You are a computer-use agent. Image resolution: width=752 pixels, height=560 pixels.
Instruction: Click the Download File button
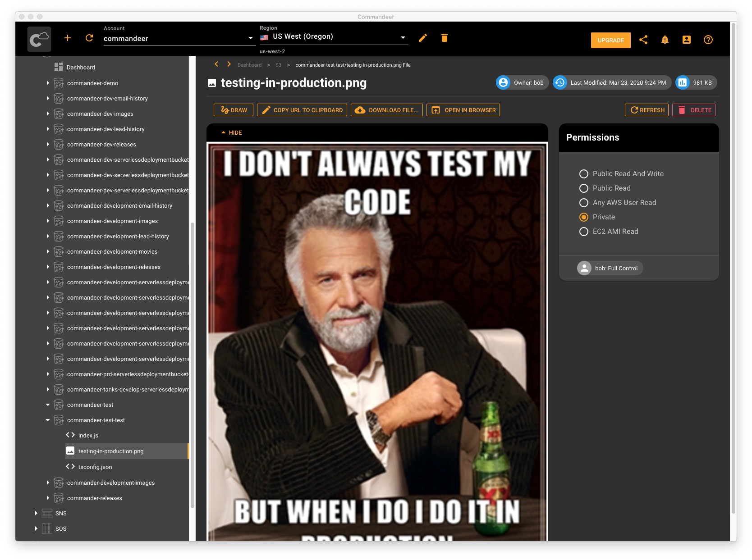pos(387,110)
